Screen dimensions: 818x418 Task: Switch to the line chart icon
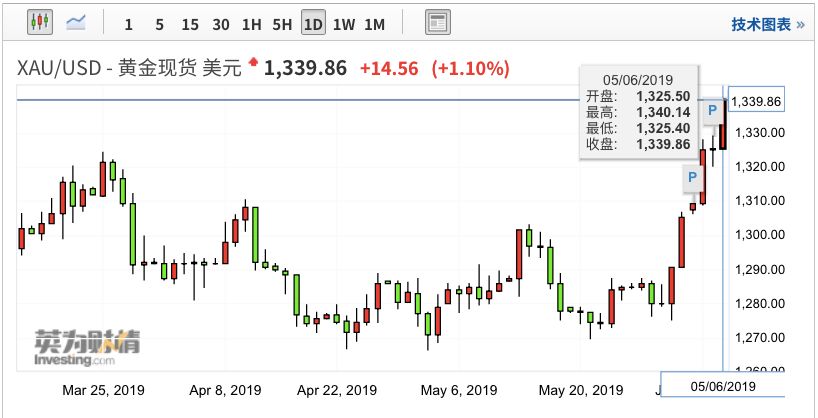click(76, 22)
